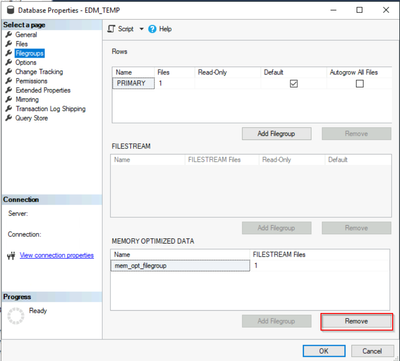Screen dimensions: 400x361
Task: Click the connection properties network icon
Action: click(x=11, y=256)
